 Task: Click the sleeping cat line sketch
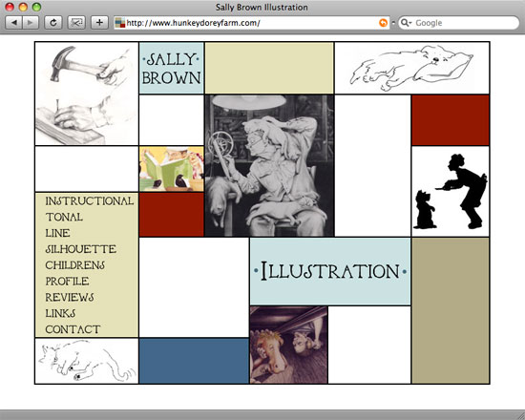(x=87, y=361)
